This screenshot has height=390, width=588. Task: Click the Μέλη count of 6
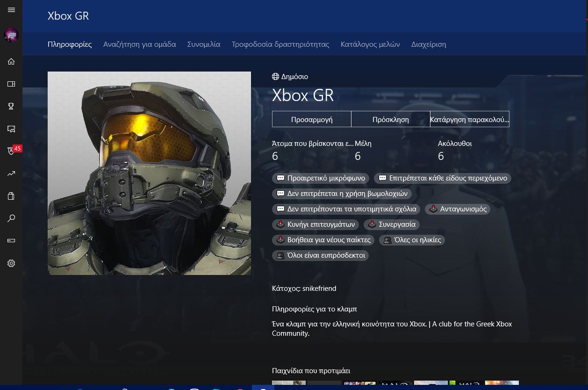coord(358,156)
